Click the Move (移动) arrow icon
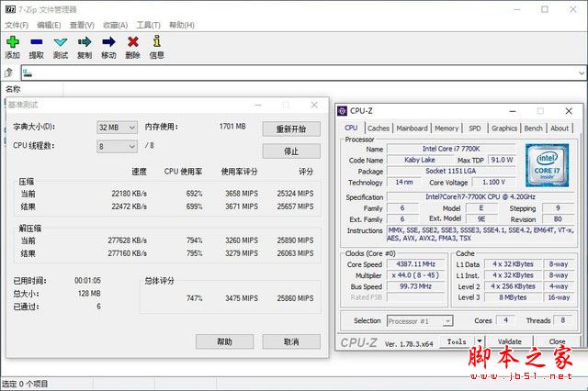This screenshot has height=391, width=588. point(108,41)
